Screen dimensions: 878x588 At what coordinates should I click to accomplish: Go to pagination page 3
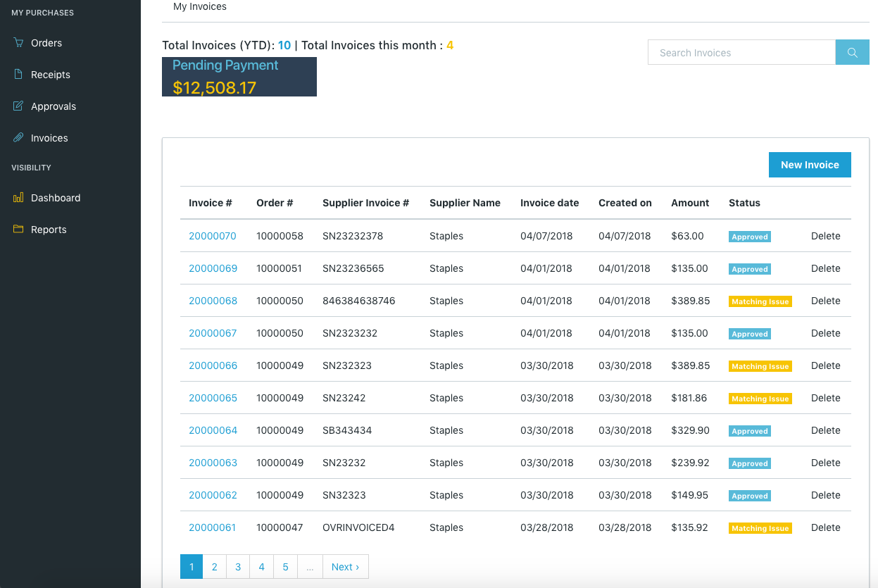coord(238,567)
